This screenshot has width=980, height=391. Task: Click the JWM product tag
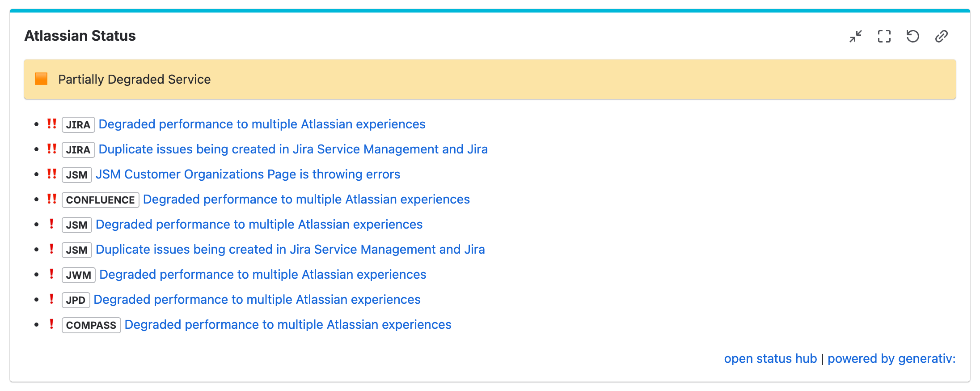(78, 275)
